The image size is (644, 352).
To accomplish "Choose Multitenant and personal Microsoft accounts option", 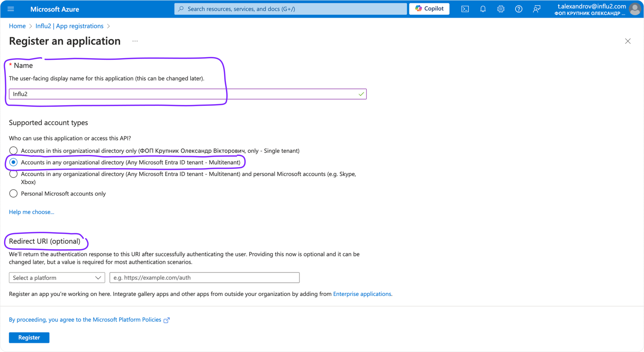I will [13, 174].
